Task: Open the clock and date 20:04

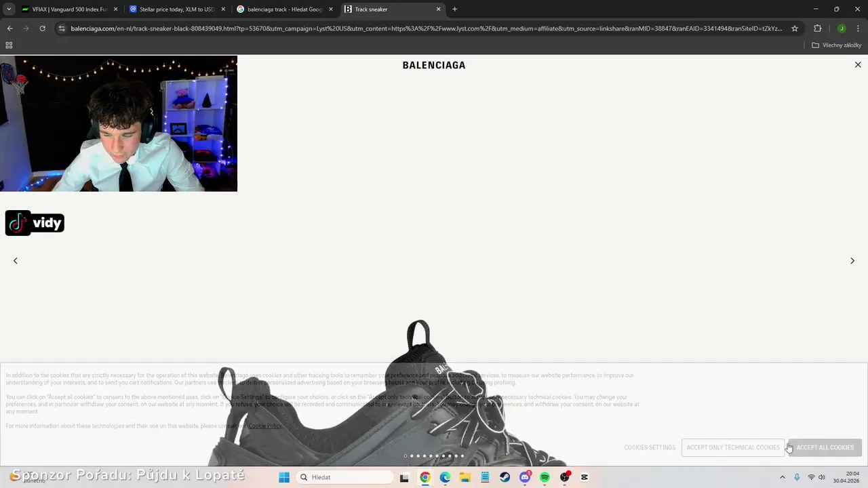Action: click(846, 477)
